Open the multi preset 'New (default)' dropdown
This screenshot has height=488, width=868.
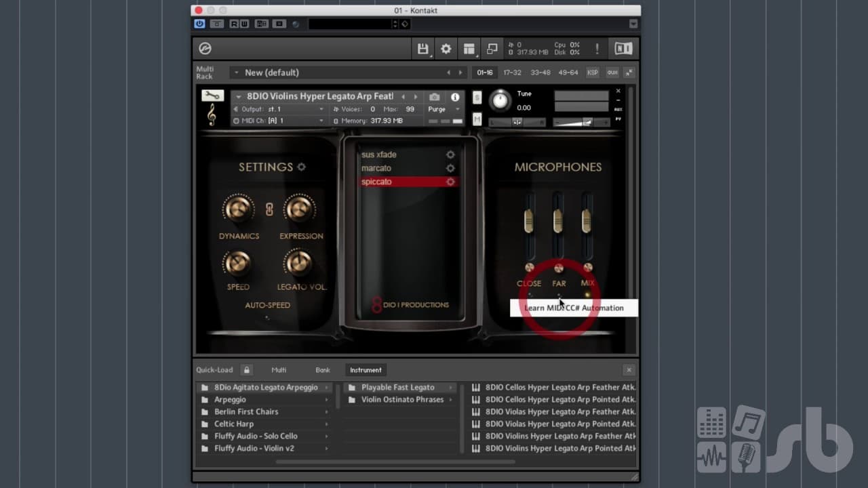point(237,73)
